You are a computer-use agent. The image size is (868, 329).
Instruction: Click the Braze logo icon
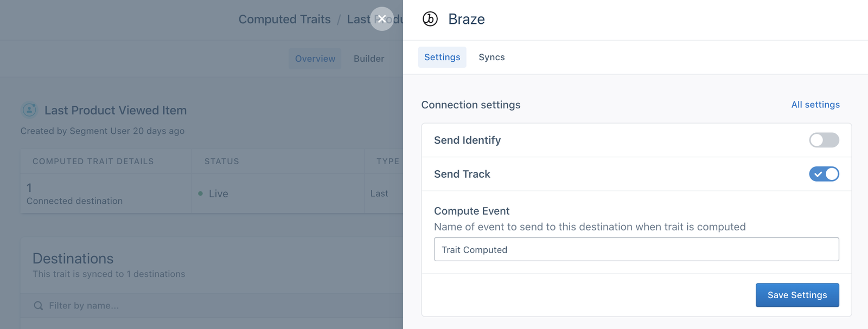pyautogui.click(x=429, y=19)
